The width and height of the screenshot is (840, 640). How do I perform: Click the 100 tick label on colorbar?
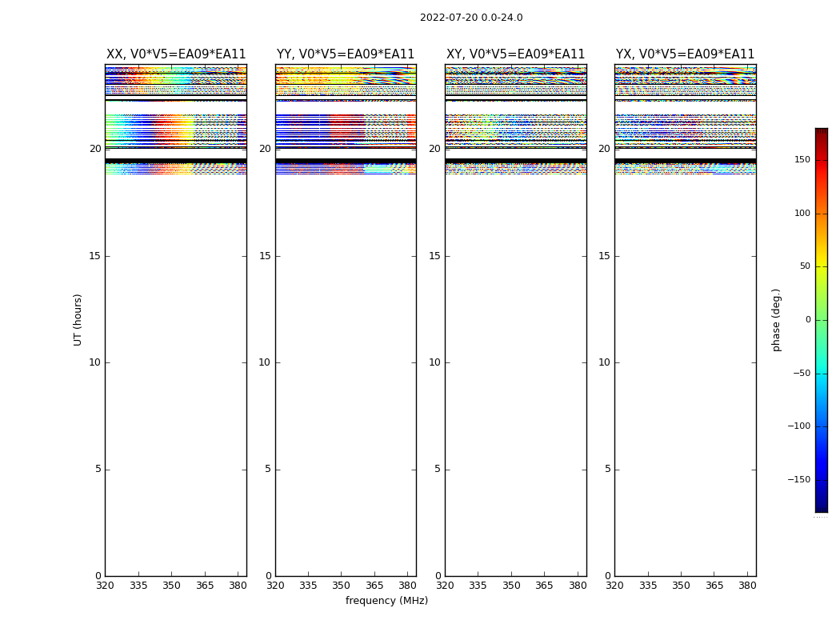click(802, 213)
